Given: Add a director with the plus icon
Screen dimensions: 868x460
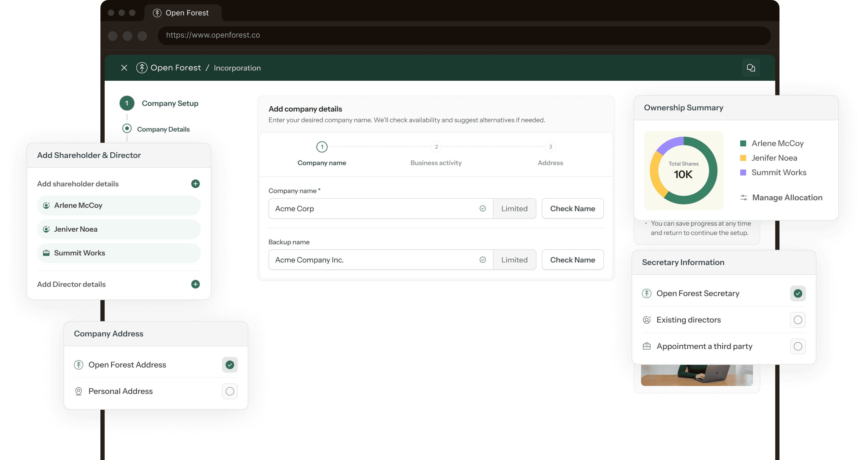Looking at the screenshot, I should 195,284.
